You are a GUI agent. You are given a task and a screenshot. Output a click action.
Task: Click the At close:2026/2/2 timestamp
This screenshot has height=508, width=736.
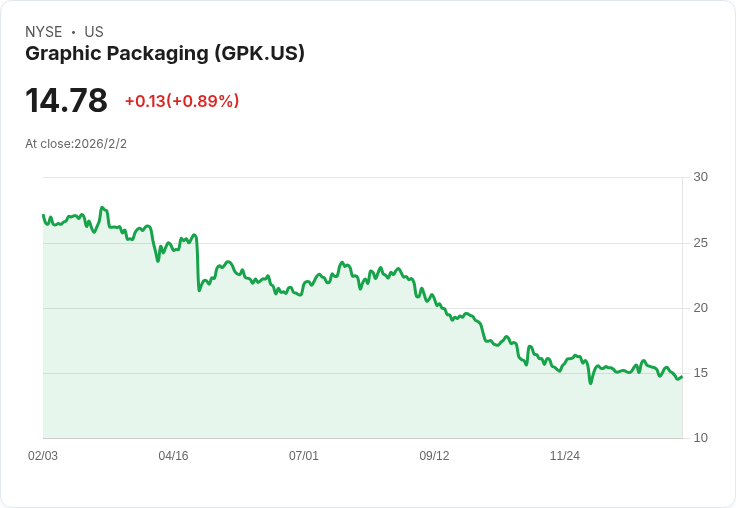tap(76, 144)
